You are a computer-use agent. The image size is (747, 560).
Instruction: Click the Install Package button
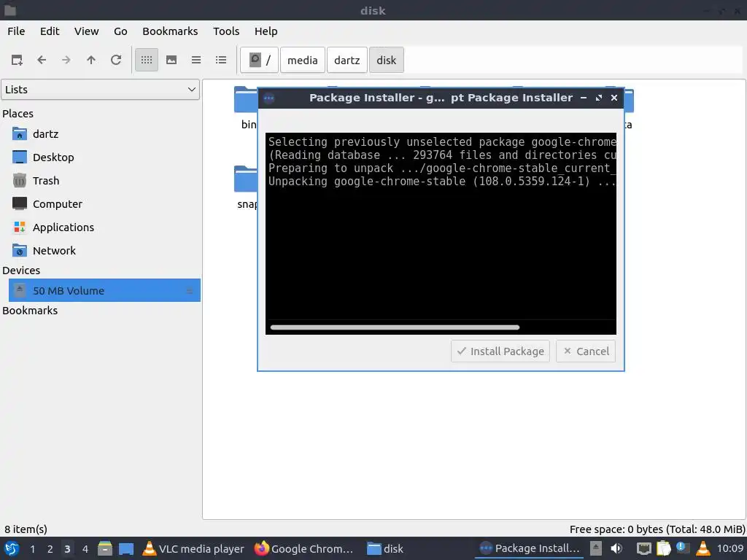[500, 351]
